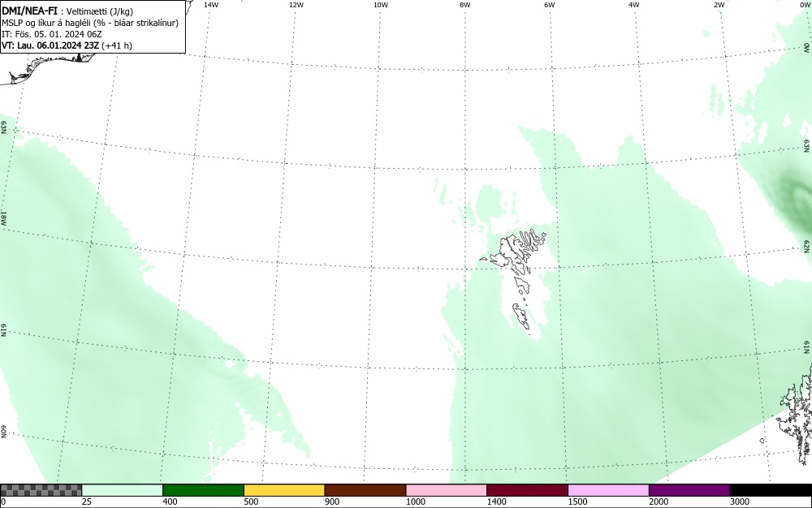Click the 8W longitude label
This screenshot has height=508, width=812.
465,5
